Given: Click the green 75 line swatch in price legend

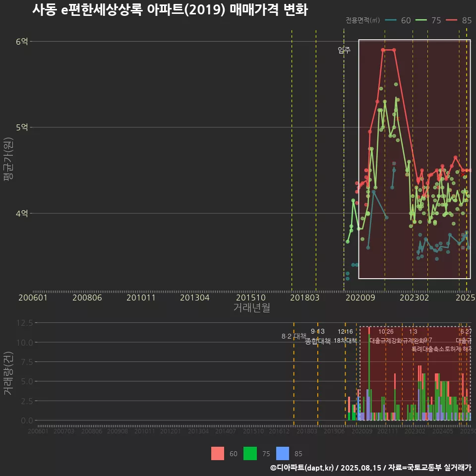Looking at the screenshot, I should [421, 20].
